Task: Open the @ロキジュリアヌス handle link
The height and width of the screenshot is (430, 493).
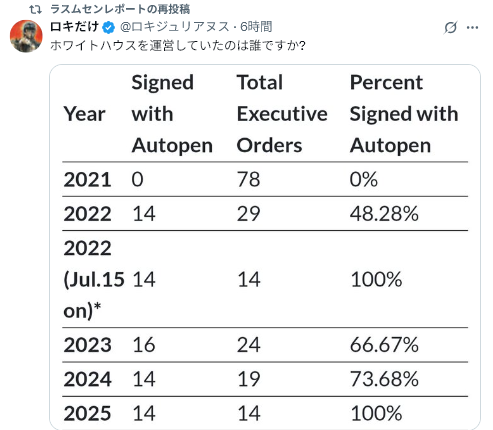Action: point(174,27)
